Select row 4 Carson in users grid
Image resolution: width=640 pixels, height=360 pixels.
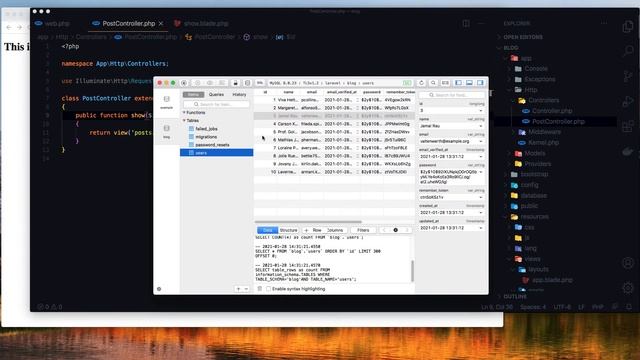334,124
